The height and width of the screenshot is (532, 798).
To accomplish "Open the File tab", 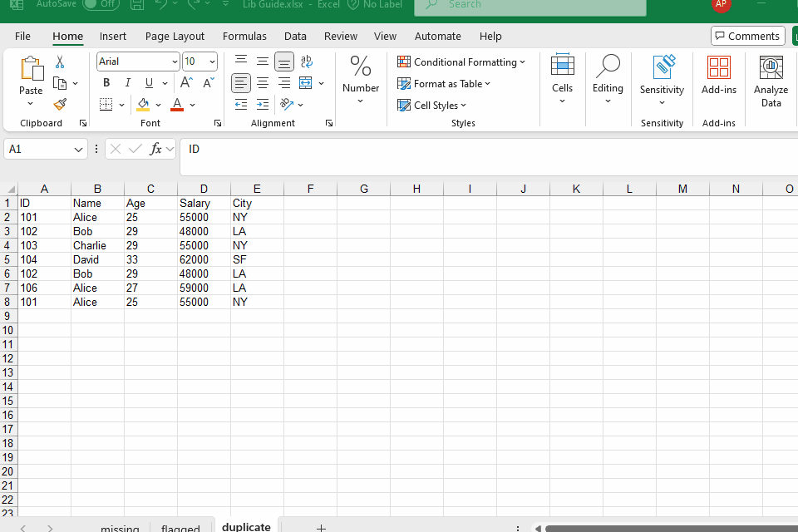I will tap(22, 36).
